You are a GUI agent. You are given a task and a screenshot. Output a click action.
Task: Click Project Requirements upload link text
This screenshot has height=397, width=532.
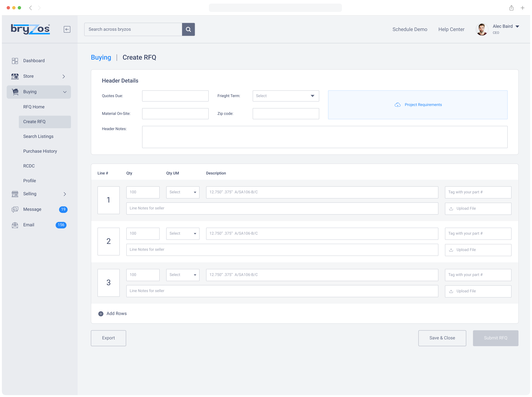click(423, 105)
